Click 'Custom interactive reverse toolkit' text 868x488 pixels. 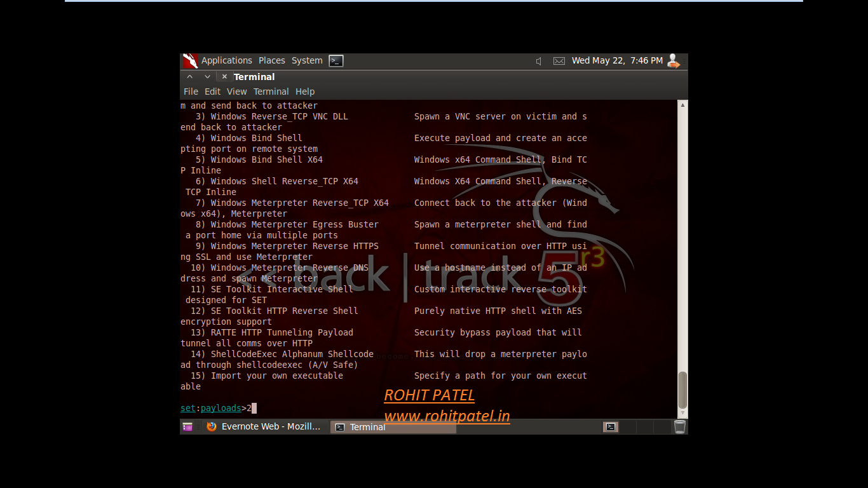point(501,289)
